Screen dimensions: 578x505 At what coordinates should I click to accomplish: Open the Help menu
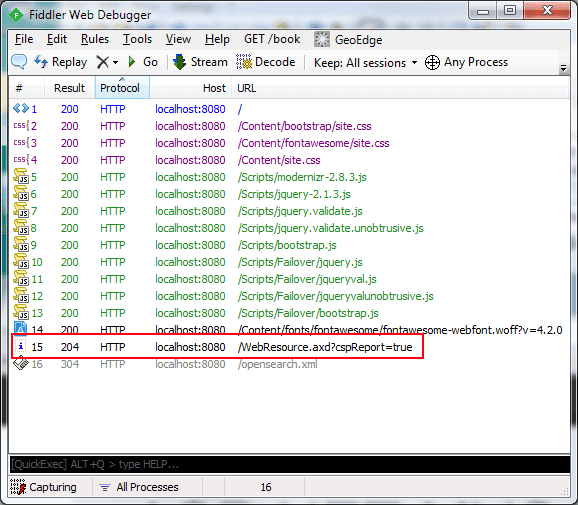tap(217, 39)
